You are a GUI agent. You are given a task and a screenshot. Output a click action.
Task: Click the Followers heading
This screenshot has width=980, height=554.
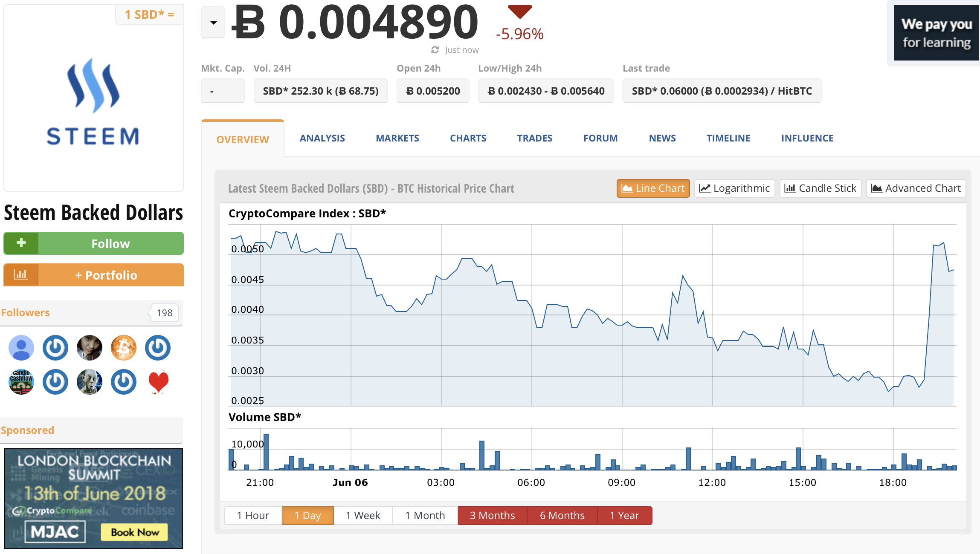click(26, 312)
